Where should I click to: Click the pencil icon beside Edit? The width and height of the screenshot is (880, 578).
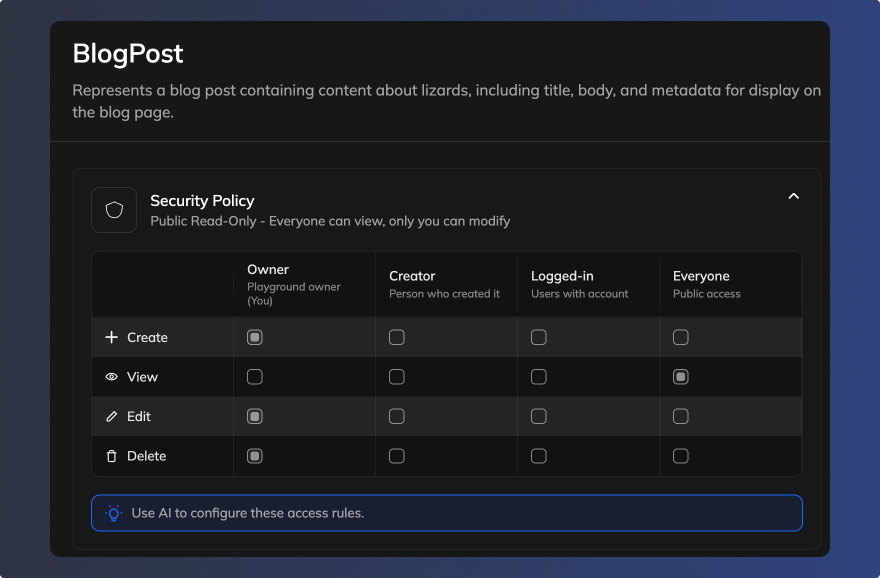click(111, 416)
